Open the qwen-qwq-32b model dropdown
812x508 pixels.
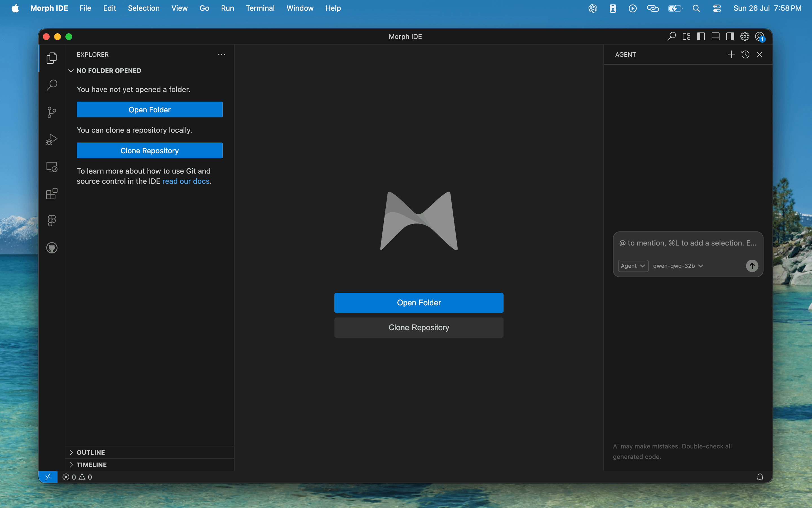point(678,266)
